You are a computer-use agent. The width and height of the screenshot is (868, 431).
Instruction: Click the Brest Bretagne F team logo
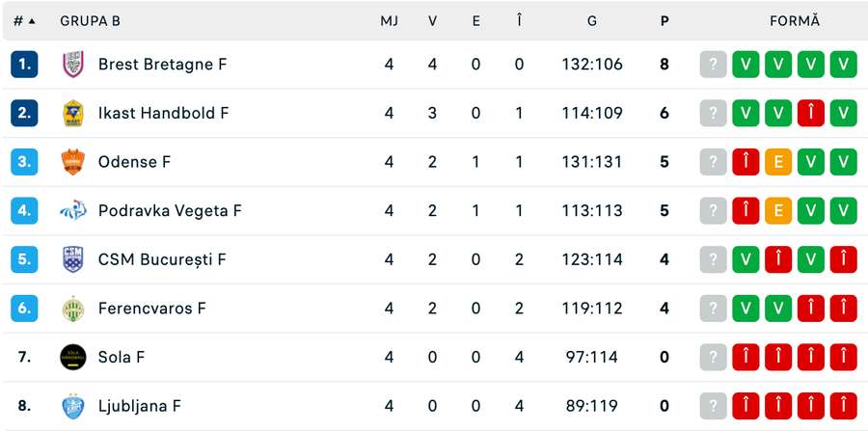click(73, 65)
